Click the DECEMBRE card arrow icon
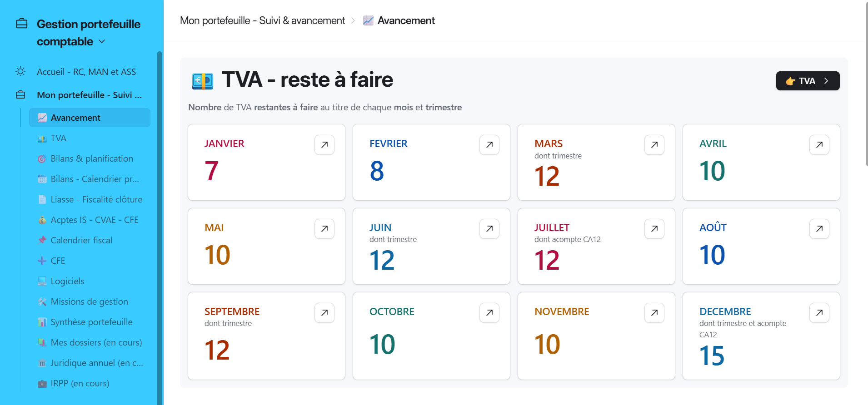The height and width of the screenshot is (405, 868). (x=819, y=313)
